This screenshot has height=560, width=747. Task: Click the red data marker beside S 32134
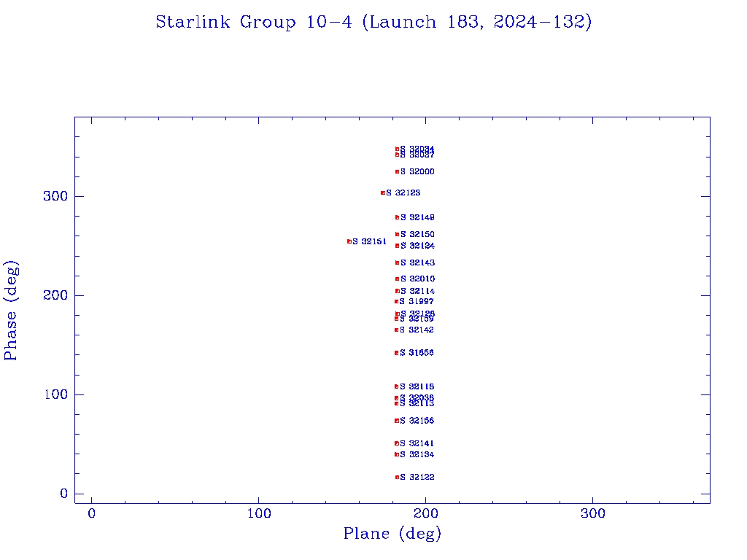click(396, 454)
